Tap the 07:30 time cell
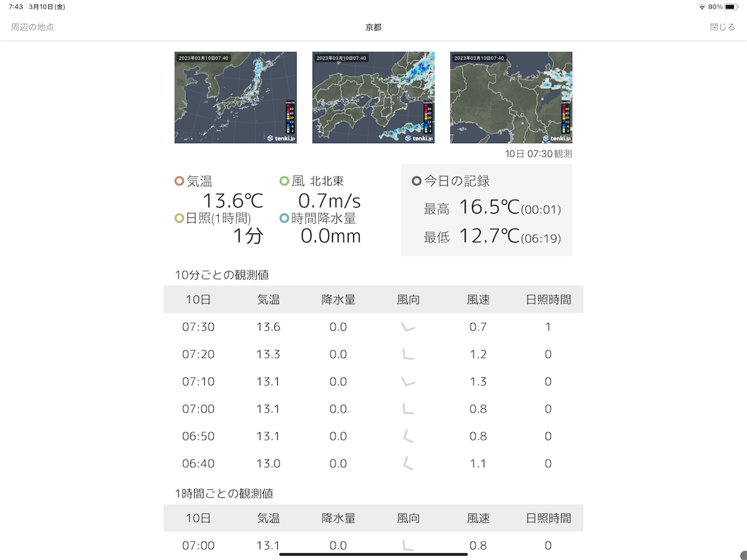The image size is (747, 560). pyautogui.click(x=198, y=327)
